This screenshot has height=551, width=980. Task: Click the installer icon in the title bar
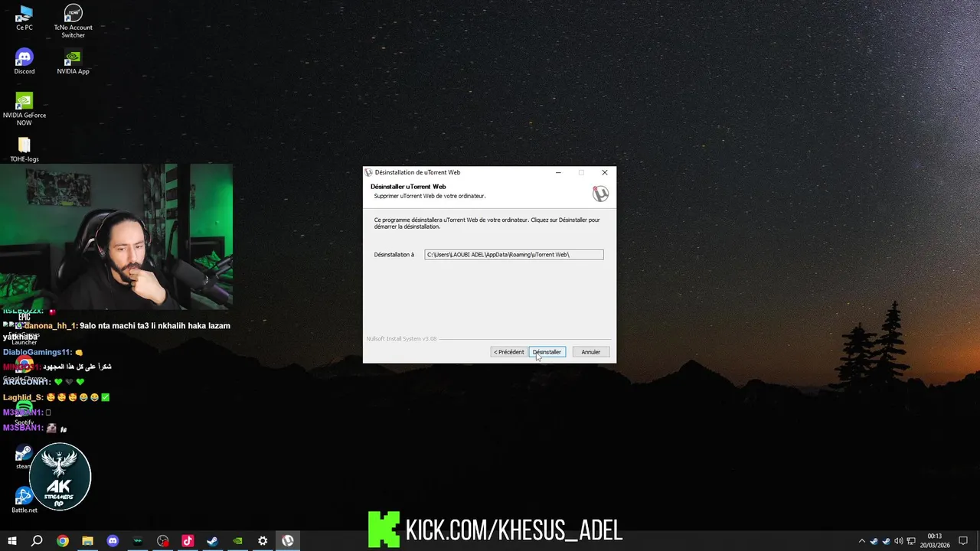369,172
